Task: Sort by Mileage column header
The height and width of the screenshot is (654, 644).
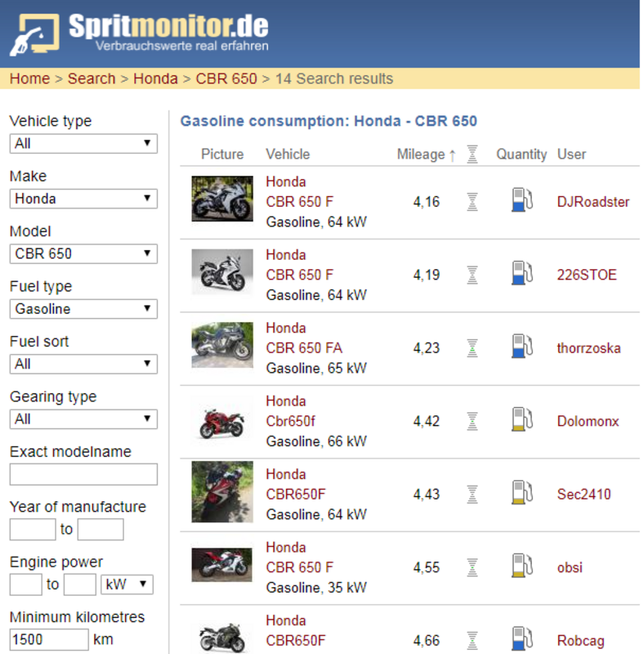Action: click(x=426, y=155)
